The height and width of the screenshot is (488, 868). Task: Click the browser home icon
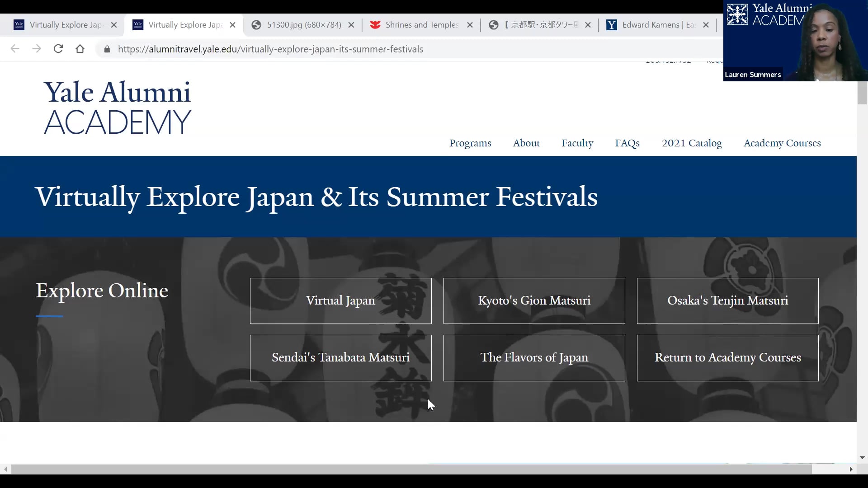[80, 49]
